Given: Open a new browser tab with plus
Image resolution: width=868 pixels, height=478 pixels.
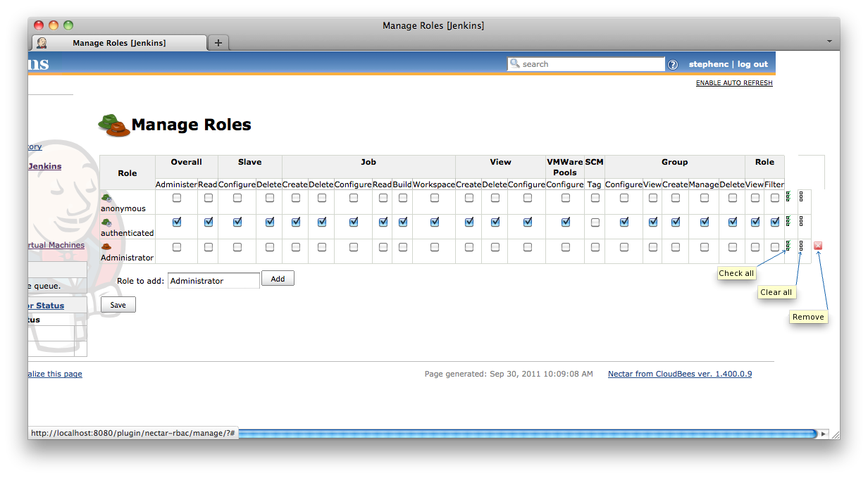Looking at the screenshot, I should [x=218, y=43].
